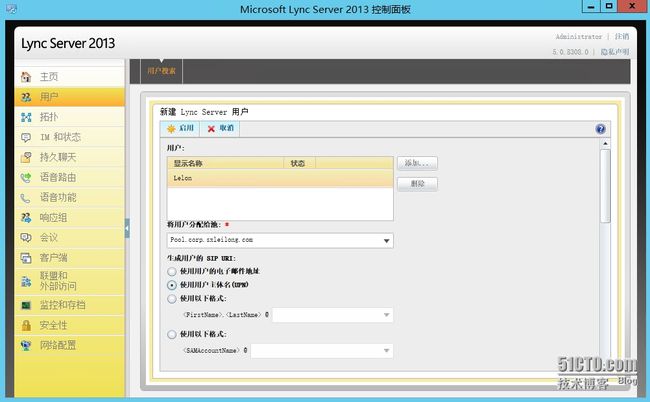Go to 拓扑 in navigation
650x402 pixels.
tap(49, 117)
